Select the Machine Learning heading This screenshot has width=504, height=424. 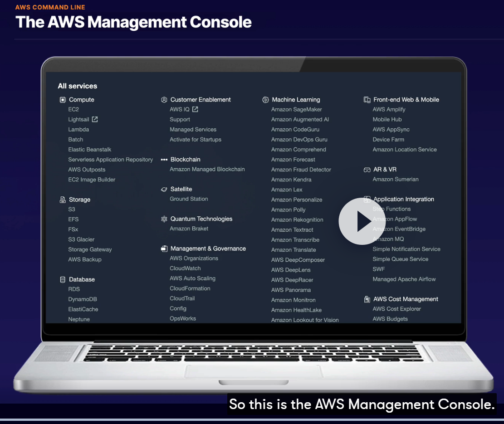[296, 100]
